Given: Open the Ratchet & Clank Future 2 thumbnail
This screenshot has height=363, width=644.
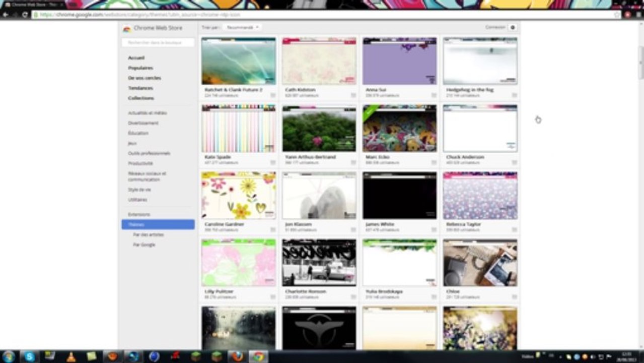Looking at the screenshot, I should click(239, 61).
